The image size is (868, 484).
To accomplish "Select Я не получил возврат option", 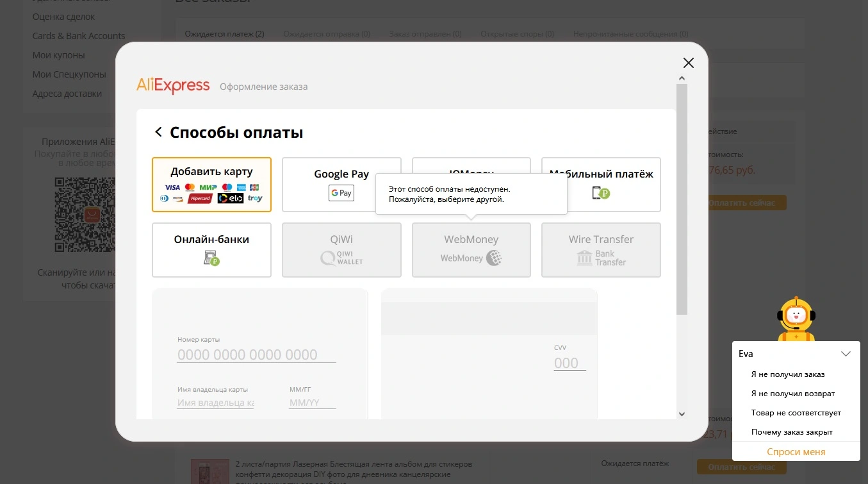I will tap(793, 394).
